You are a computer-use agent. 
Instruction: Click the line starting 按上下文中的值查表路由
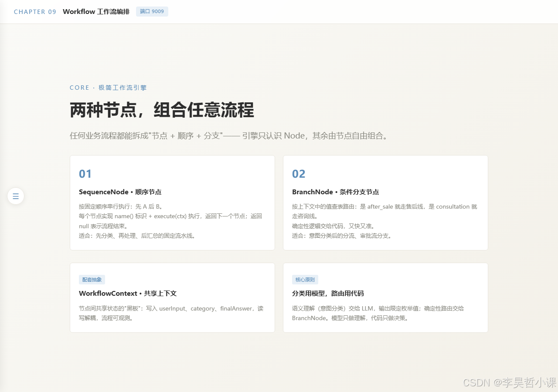coord(384,206)
